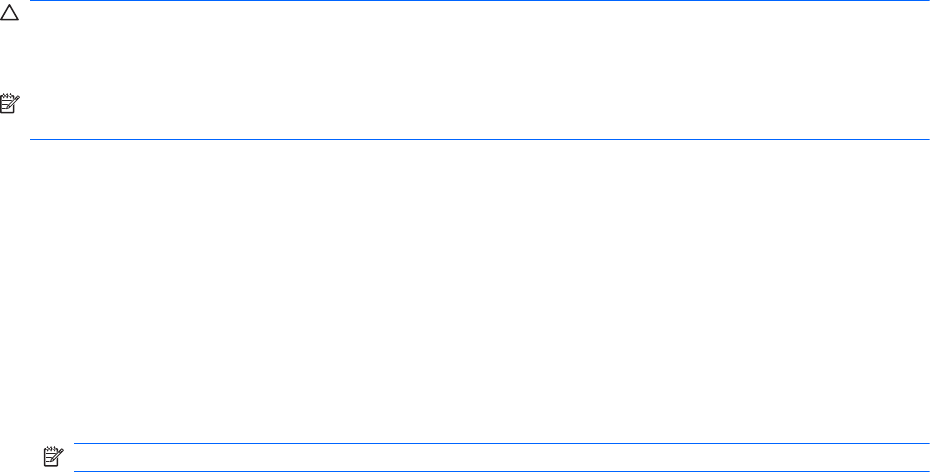The height and width of the screenshot is (472, 930).
Task: Click the long divider line below the upper note icon
Action: [x=478, y=139]
